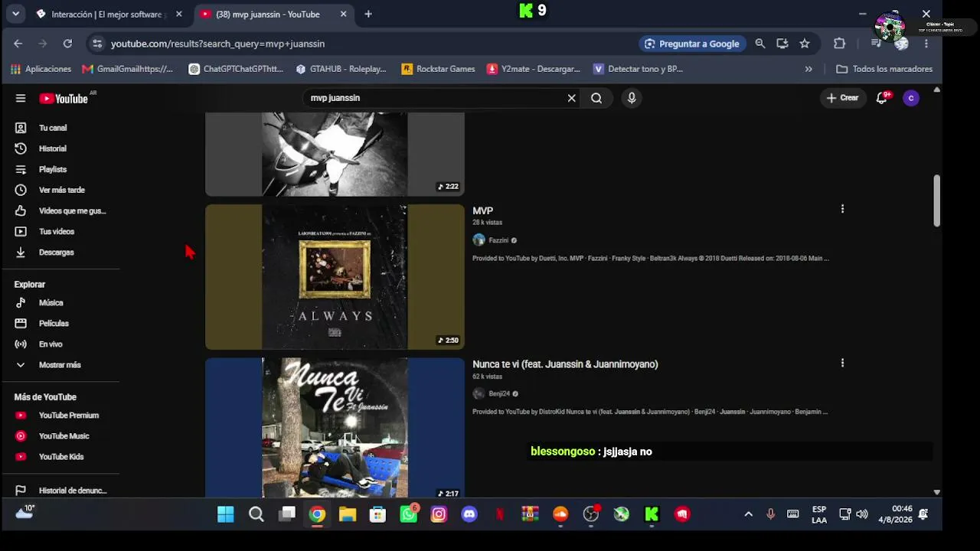
Task: Close the Interacción tab
Action: (178, 14)
